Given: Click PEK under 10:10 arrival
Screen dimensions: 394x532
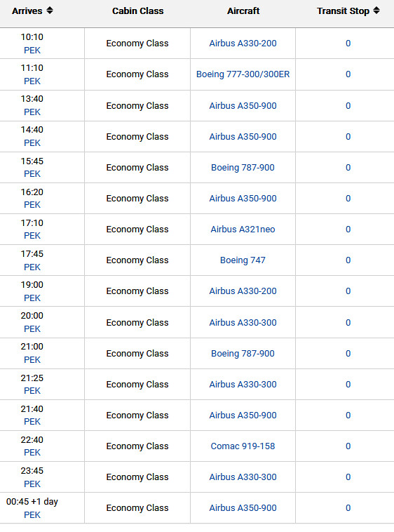Looking at the screenshot, I should pos(32,51).
